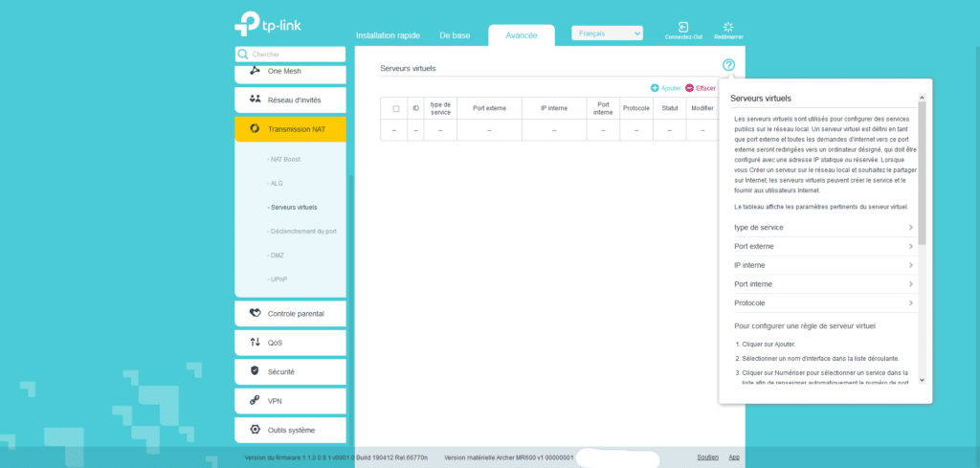
Task: Click the help panel scrollbar thumb
Action: click(x=922, y=172)
